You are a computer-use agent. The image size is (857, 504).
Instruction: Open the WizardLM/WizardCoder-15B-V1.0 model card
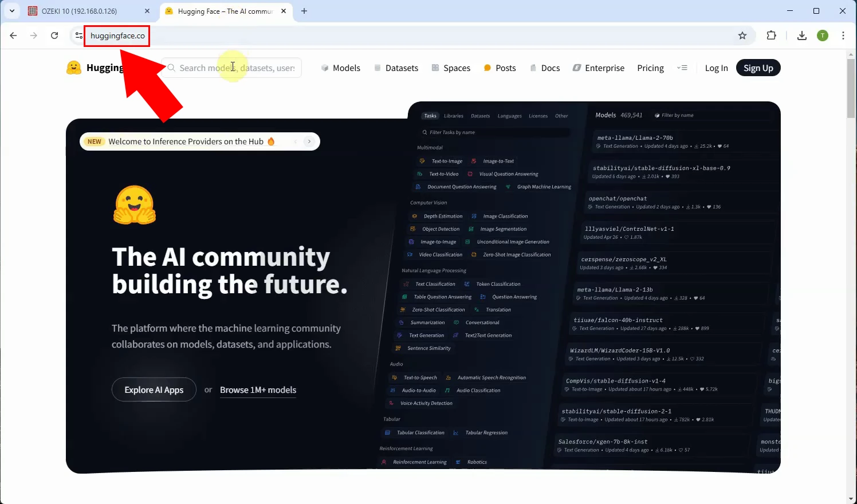(662, 354)
